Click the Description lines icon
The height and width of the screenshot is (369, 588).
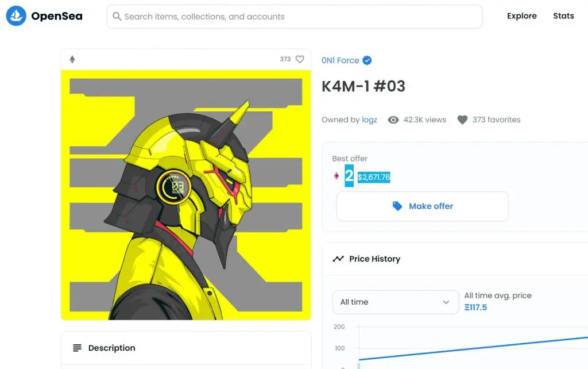coord(77,348)
